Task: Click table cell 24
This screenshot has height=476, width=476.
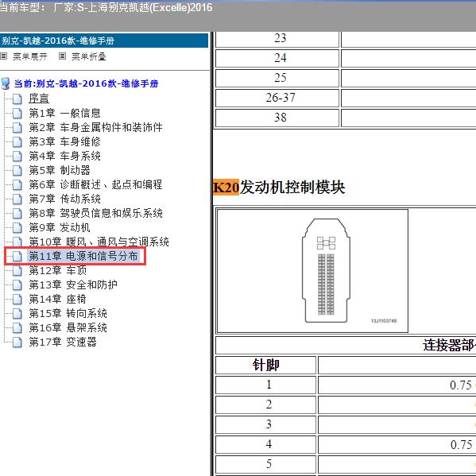Action: pyautogui.click(x=277, y=58)
